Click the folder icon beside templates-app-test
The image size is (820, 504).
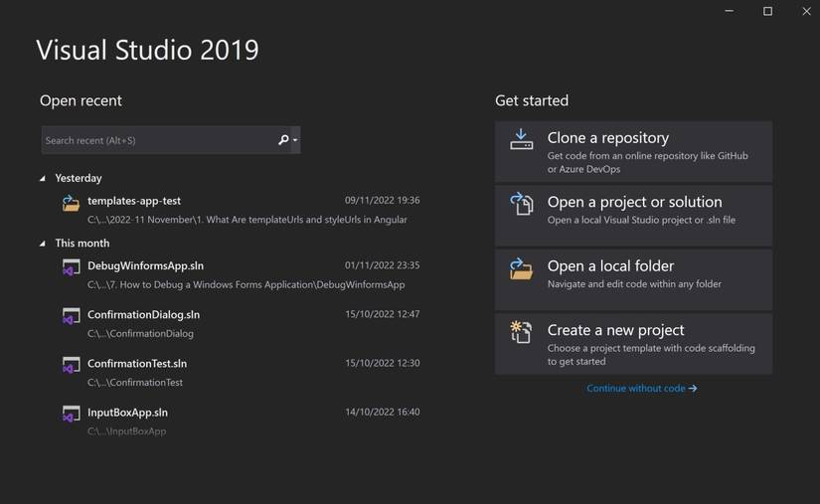click(x=71, y=203)
